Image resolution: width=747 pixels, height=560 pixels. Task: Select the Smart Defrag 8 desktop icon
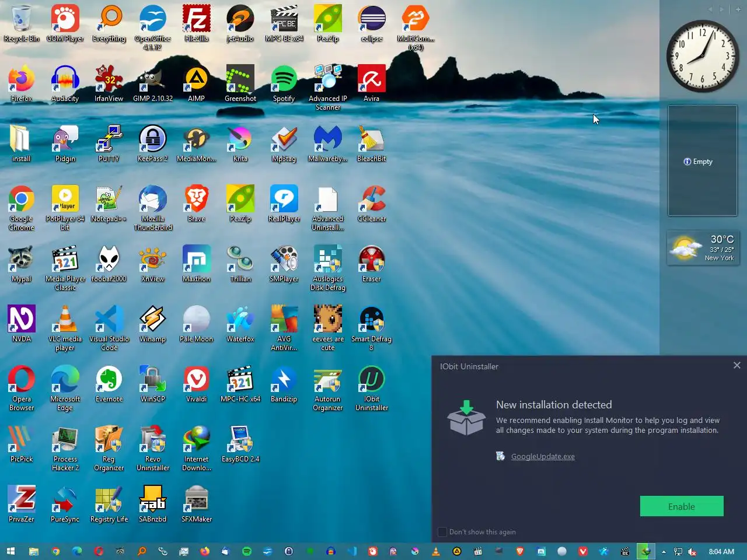point(372,328)
